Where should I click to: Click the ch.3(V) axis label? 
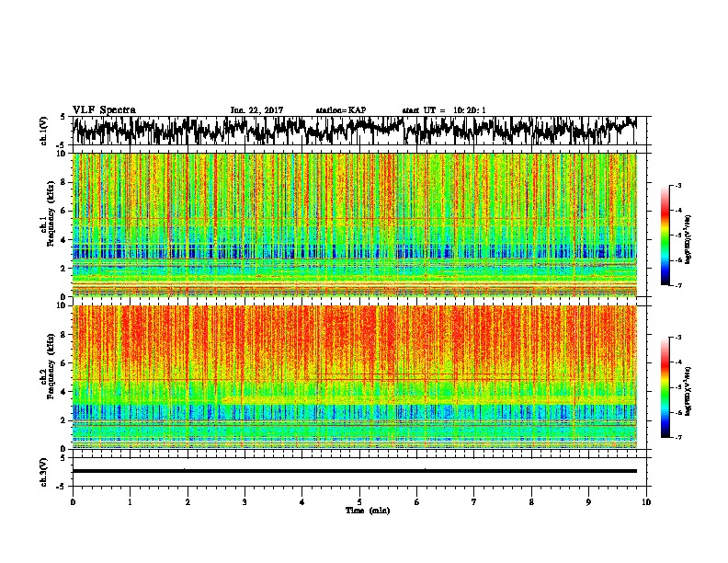44,473
